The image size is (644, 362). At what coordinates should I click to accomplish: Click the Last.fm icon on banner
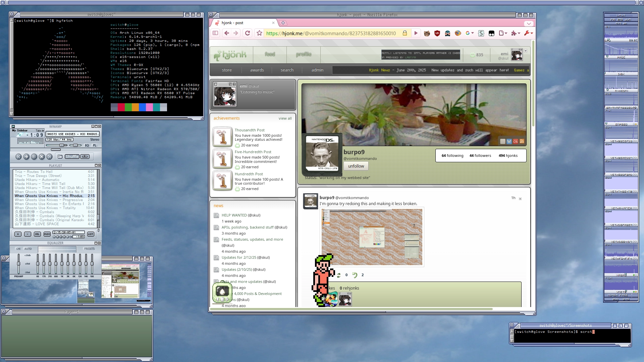(516, 141)
